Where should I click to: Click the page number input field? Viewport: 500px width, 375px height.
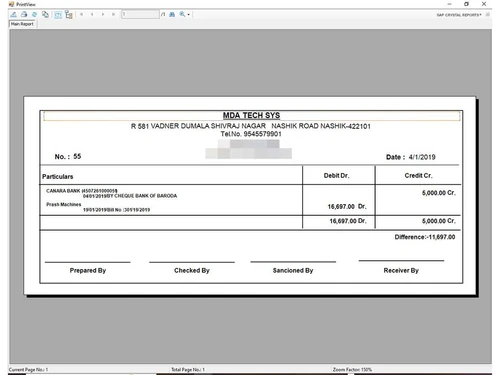pos(140,14)
